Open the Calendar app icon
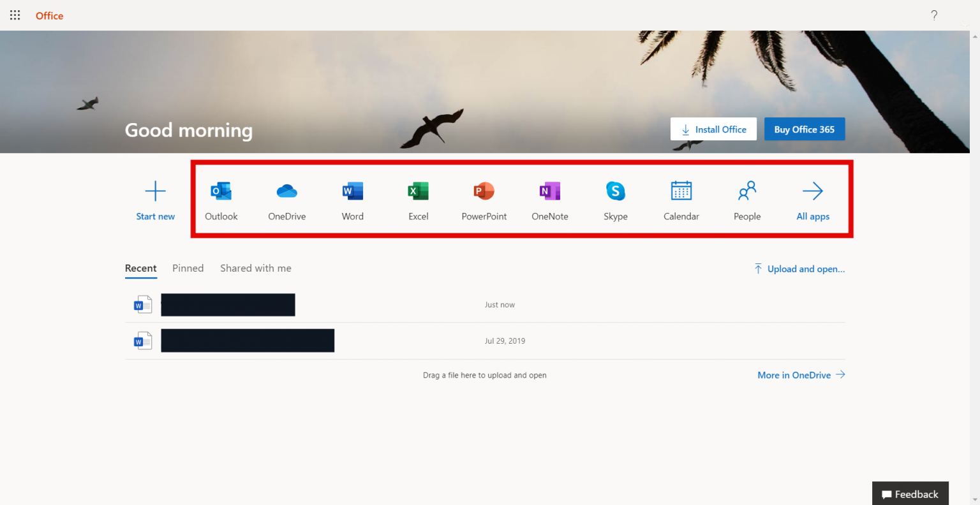980x505 pixels. (x=681, y=191)
